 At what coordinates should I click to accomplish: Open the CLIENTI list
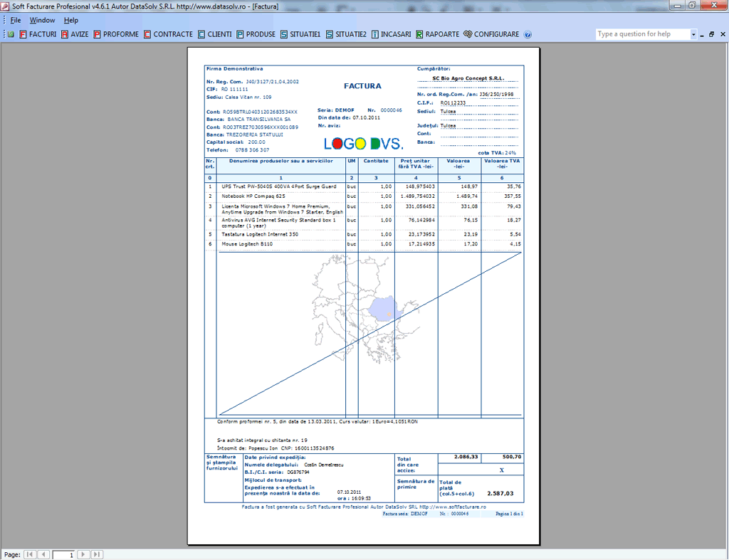pyautogui.click(x=214, y=33)
